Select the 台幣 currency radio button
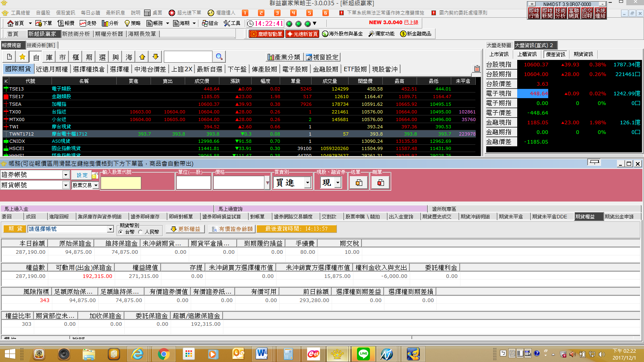 click(121, 232)
